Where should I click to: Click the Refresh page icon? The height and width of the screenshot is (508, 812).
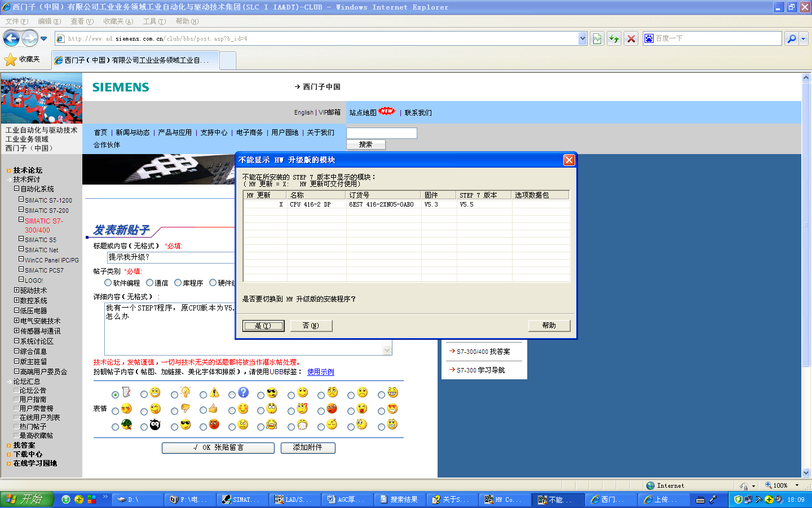click(614, 38)
